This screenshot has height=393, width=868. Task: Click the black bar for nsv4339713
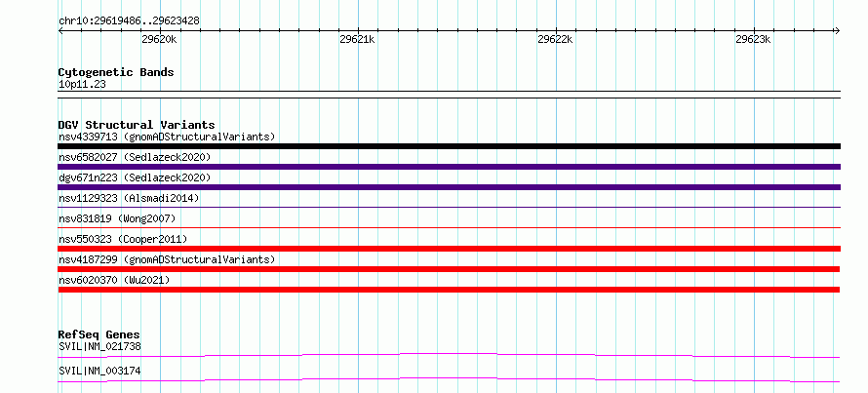[449, 146]
